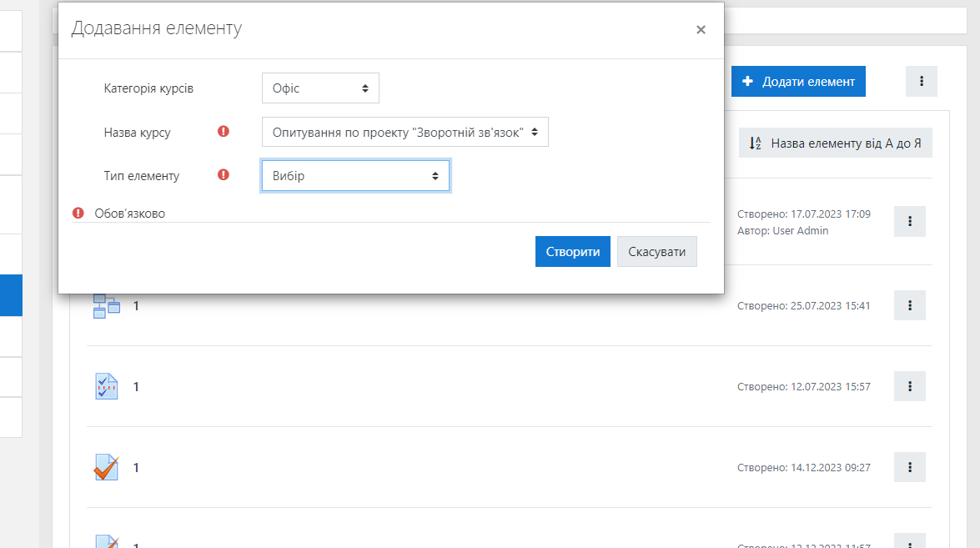
Task: Click the orange checkmark quiz icon dated 14.12.2023
Action: (106, 467)
